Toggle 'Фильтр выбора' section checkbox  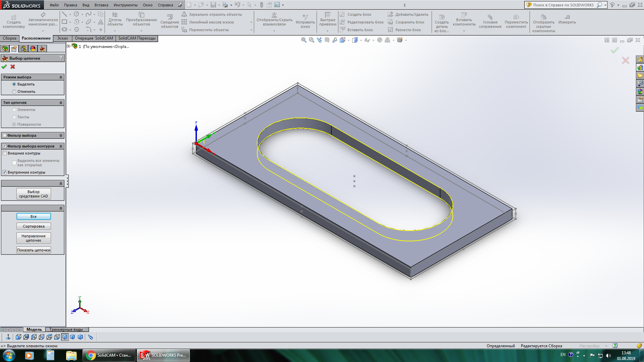point(5,135)
